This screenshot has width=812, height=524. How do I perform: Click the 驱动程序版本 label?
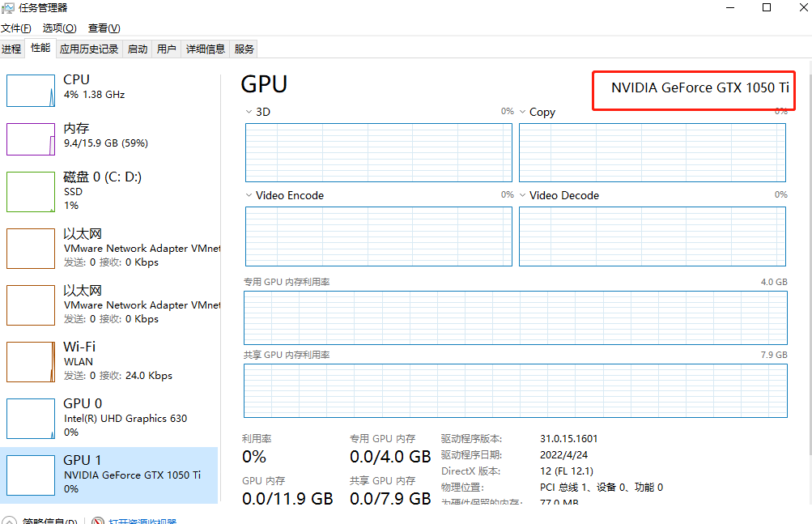[x=471, y=438]
